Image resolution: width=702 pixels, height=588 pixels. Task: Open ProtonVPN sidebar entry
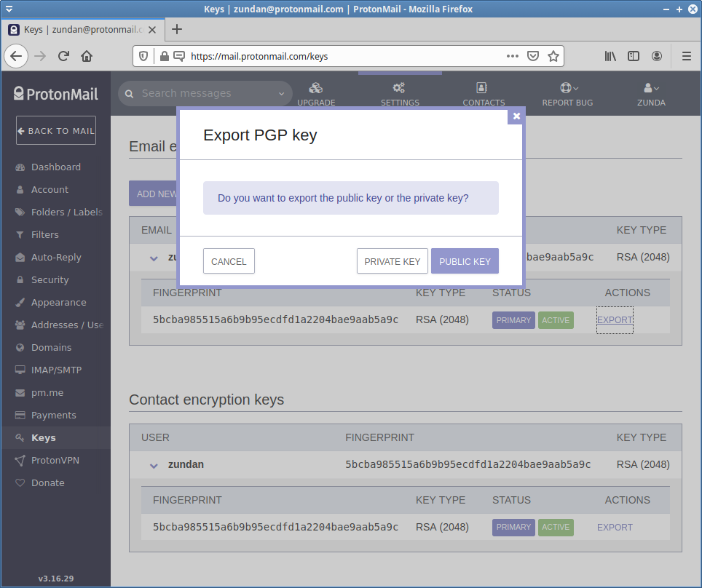[x=55, y=460]
